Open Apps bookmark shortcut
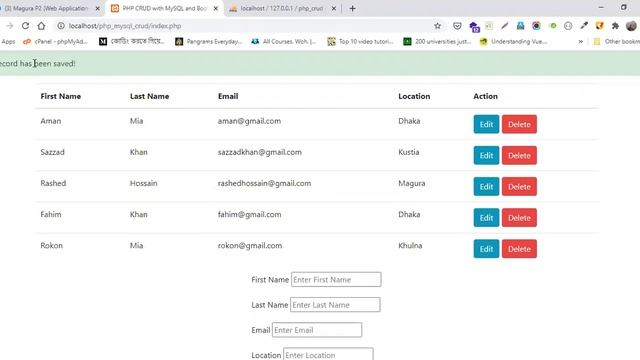This screenshot has height=360, width=640. (x=8, y=41)
